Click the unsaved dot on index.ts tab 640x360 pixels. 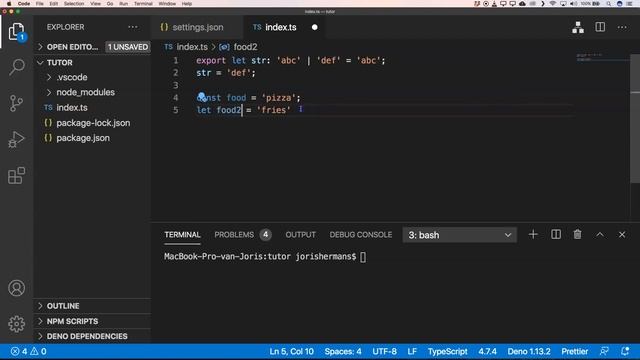point(314,27)
